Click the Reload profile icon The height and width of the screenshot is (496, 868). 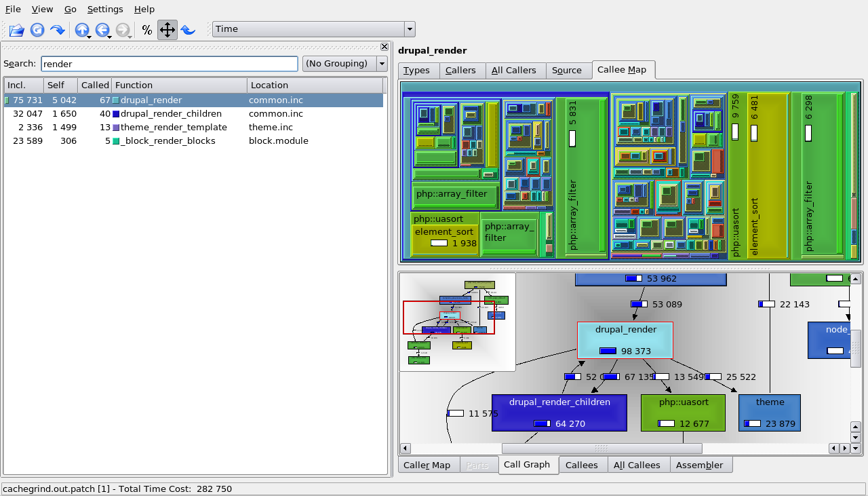(37, 30)
